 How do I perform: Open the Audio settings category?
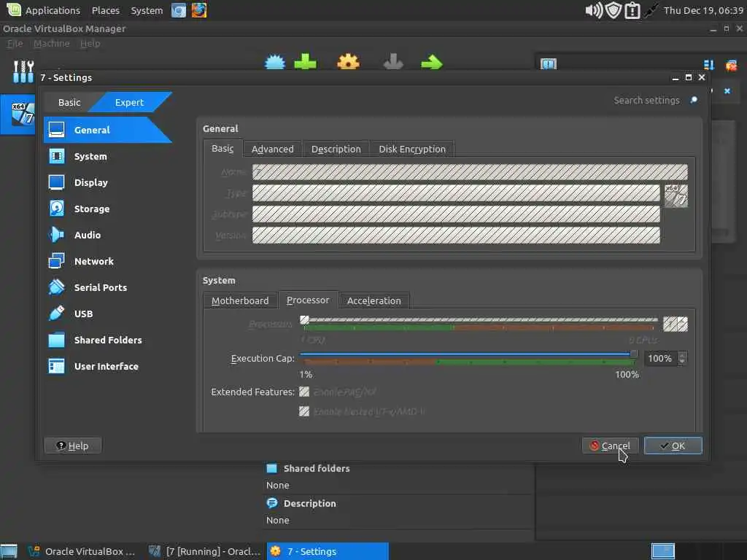click(88, 235)
